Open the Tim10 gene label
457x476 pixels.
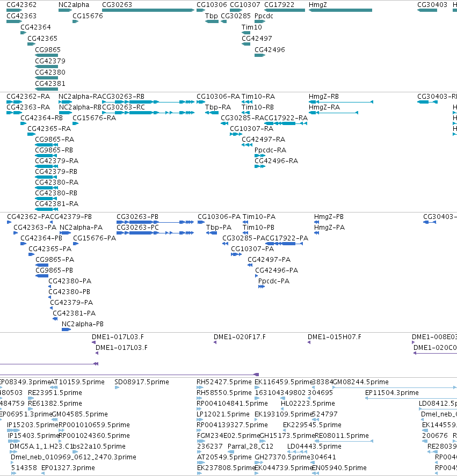252,27
